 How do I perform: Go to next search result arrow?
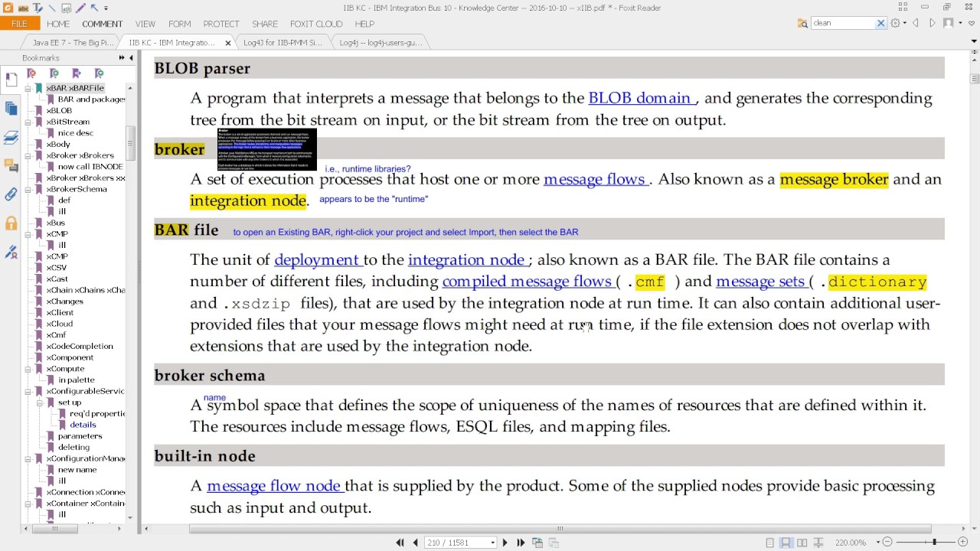[x=932, y=23]
